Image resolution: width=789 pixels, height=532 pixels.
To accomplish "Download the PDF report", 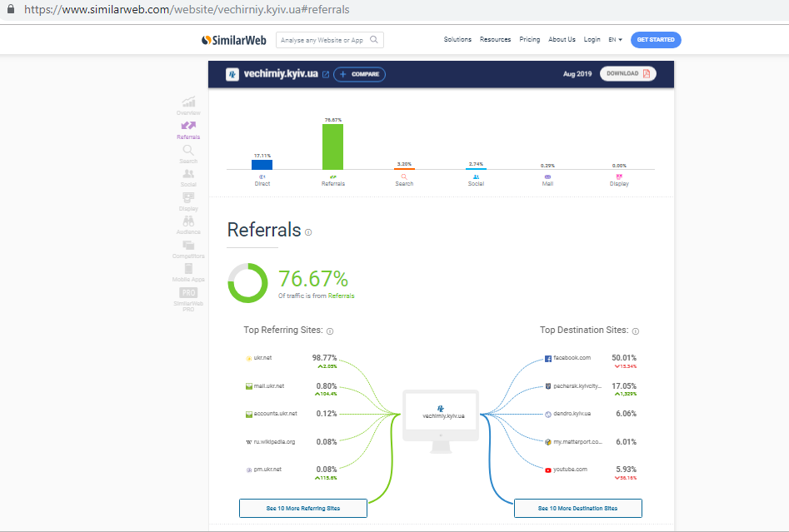I will [x=627, y=73].
